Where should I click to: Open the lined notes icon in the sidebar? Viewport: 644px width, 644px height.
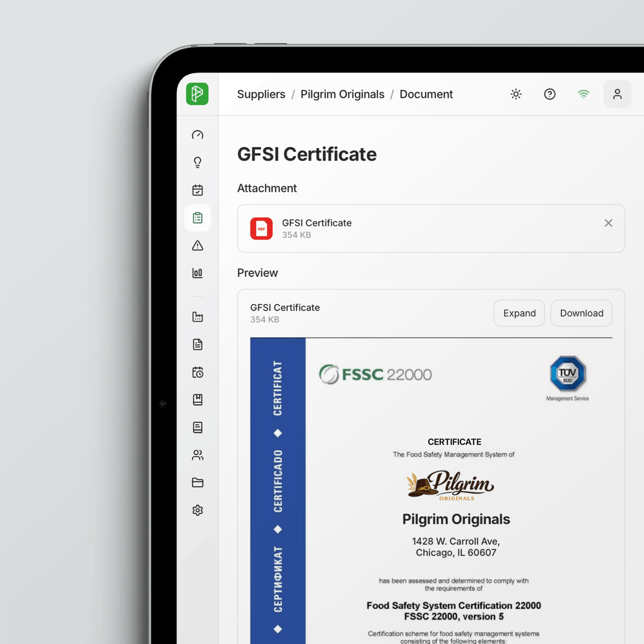198,427
